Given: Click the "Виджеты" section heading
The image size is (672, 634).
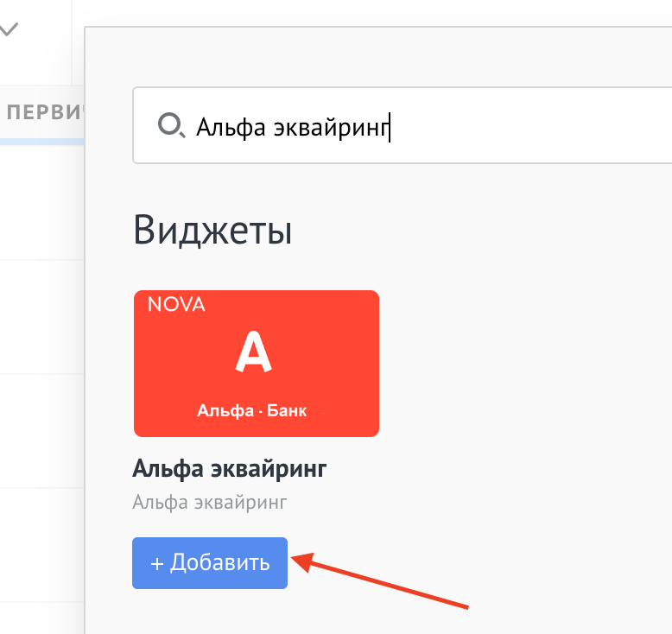Looking at the screenshot, I should (212, 231).
